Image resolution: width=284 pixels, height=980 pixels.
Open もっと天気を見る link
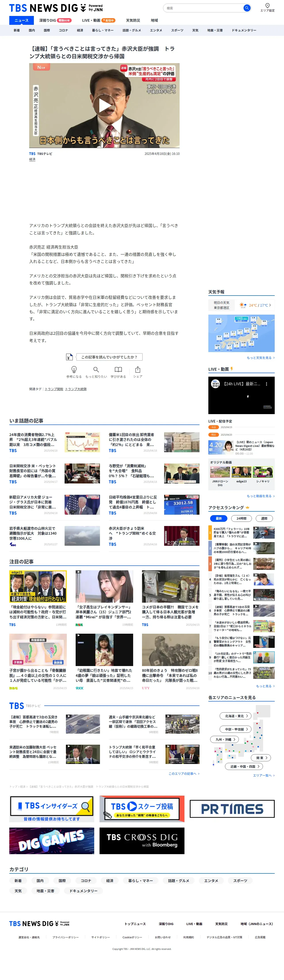[261, 358]
